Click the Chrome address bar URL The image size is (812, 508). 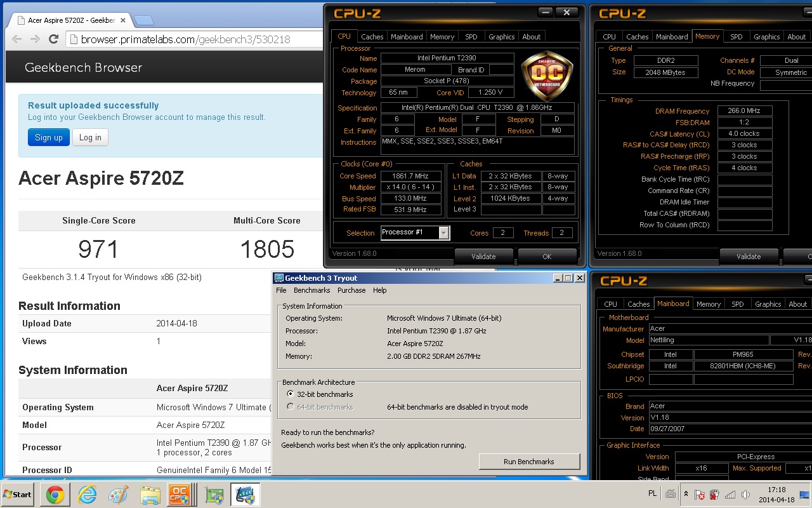coord(185,39)
